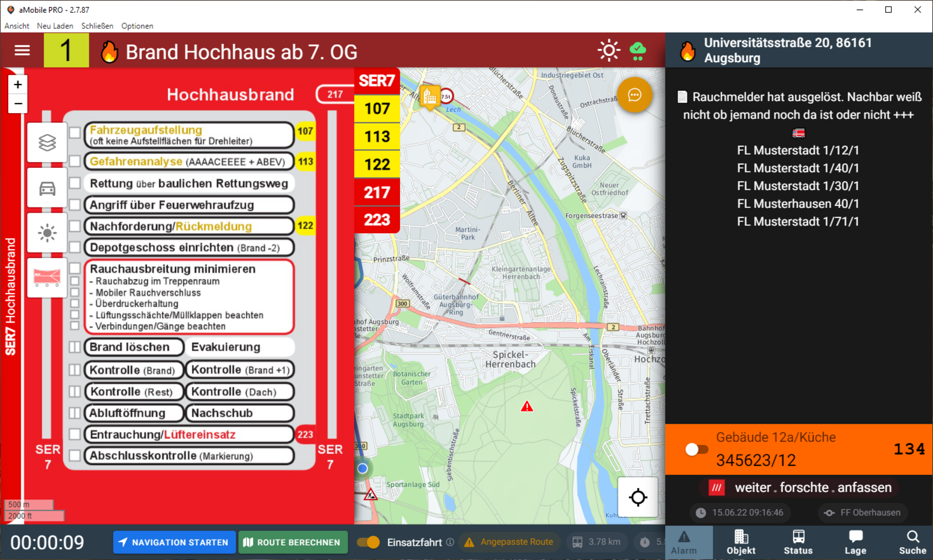The width and height of the screenshot is (933, 560).
Task: Switch to the Objekt tab
Action: [x=741, y=543]
